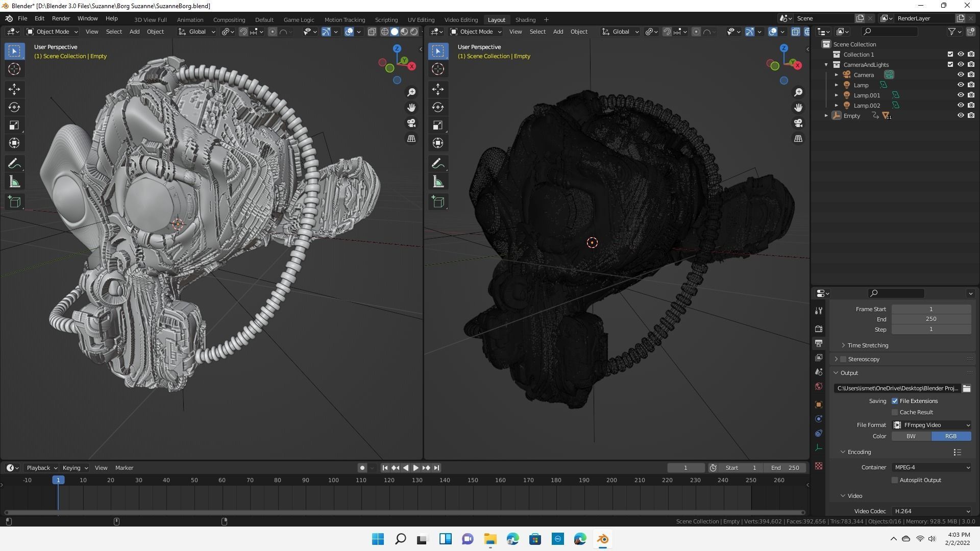
Task: Open the World properties tab
Action: pyautogui.click(x=819, y=386)
